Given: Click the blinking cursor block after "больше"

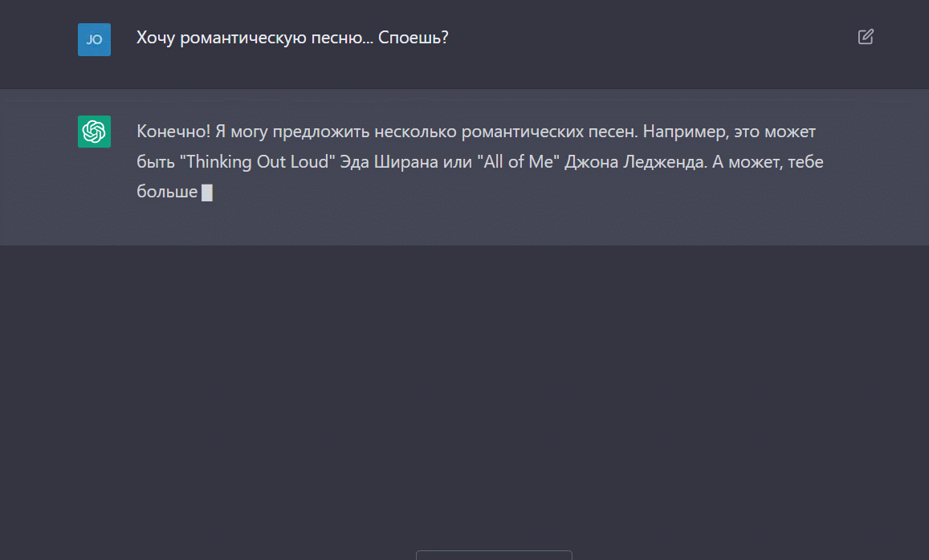Looking at the screenshot, I should pos(207,193).
